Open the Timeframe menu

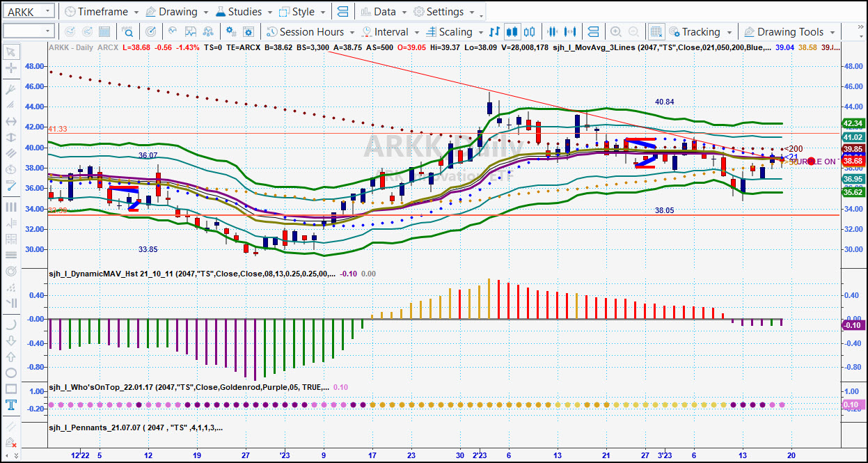102,12
